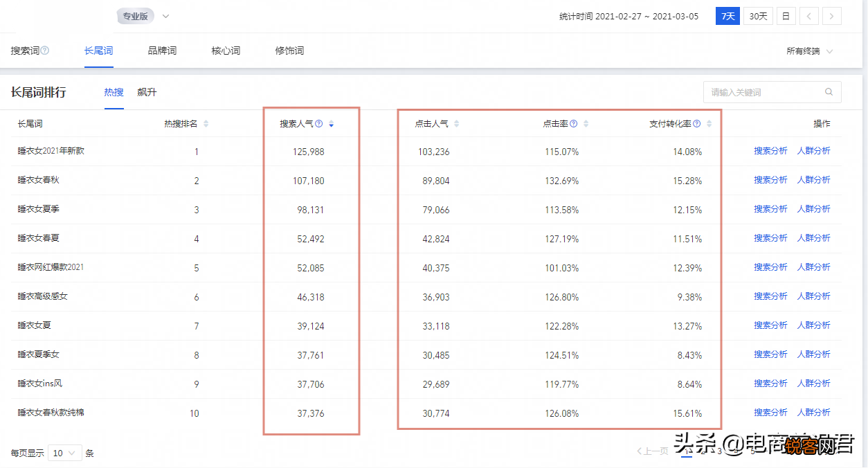Image resolution: width=868 pixels, height=468 pixels.
Task: Go to next date period arrow
Action: click(832, 16)
